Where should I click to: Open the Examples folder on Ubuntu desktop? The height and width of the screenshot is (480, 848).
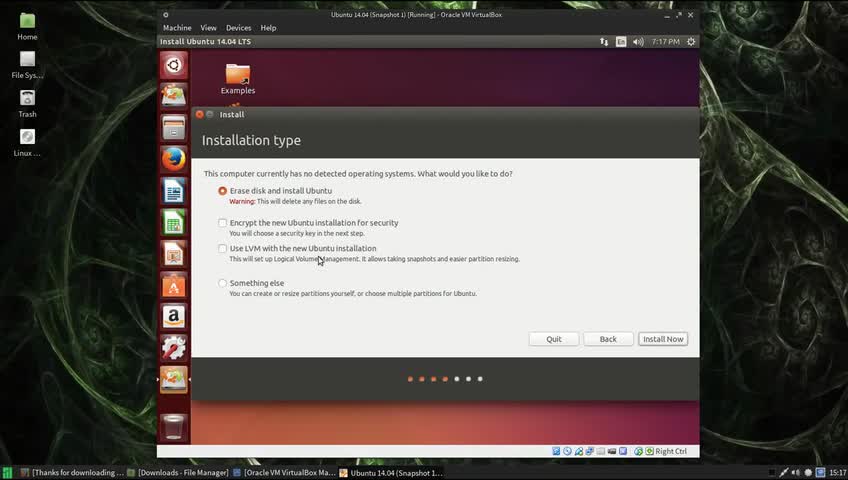point(238,79)
